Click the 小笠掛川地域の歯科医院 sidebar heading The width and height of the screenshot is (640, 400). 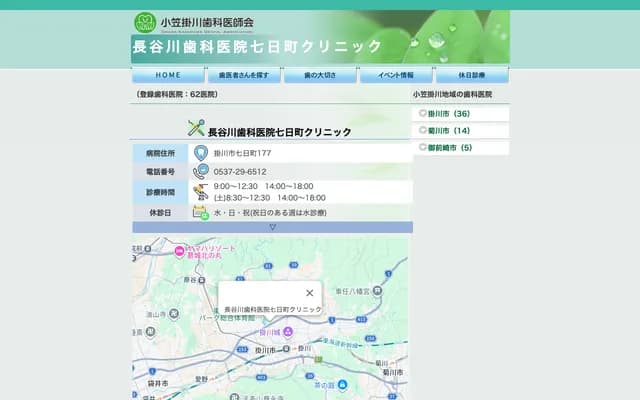[452, 94]
